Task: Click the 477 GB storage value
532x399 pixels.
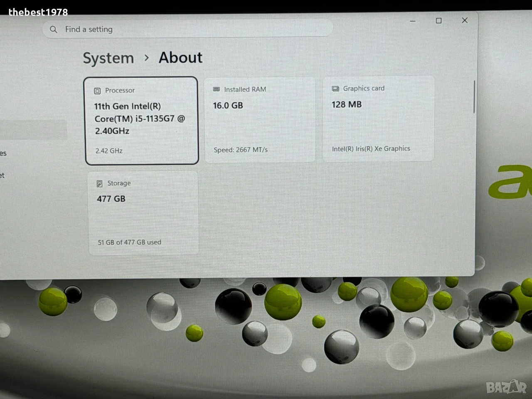Action: pos(111,199)
